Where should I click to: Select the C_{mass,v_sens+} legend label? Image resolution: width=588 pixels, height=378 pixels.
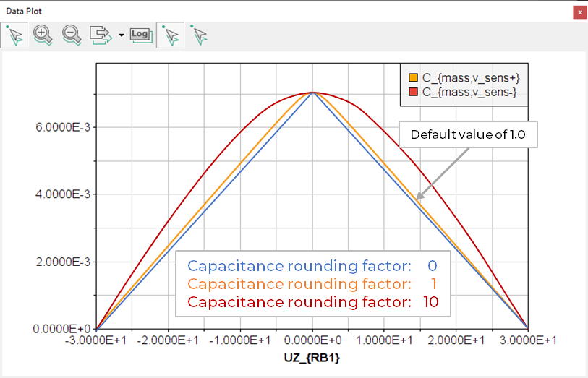coord(471,77)
